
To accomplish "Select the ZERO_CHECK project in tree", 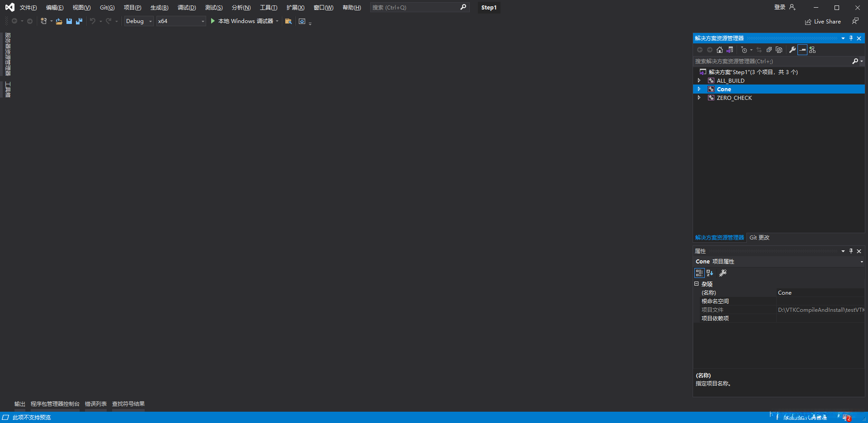I will pos(734,98).
